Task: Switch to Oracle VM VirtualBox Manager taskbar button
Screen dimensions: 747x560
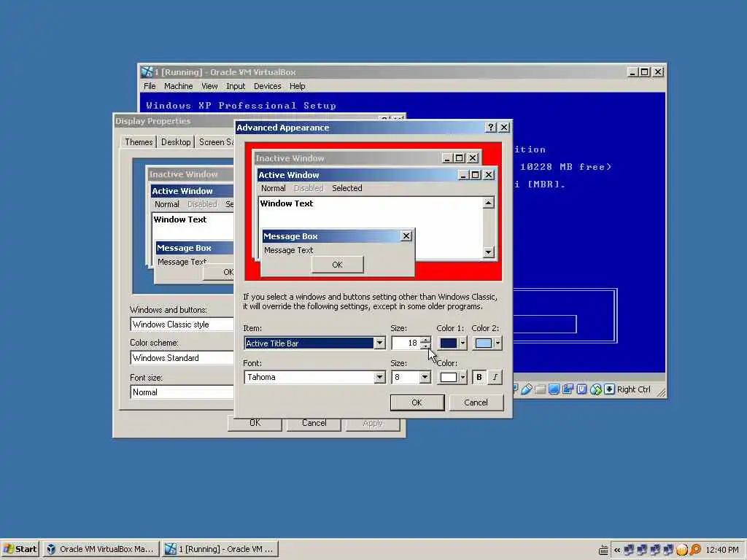Action: click(x=101, y=549)
